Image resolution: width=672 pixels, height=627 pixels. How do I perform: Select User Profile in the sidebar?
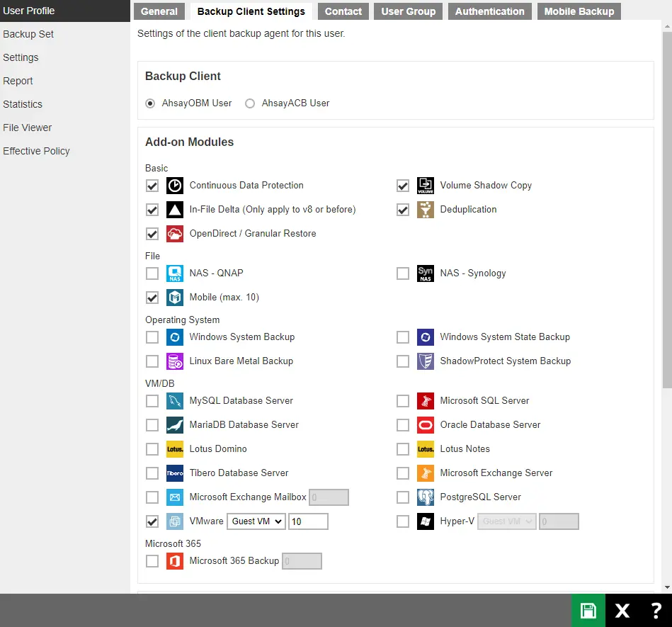(x=64, y=11)
